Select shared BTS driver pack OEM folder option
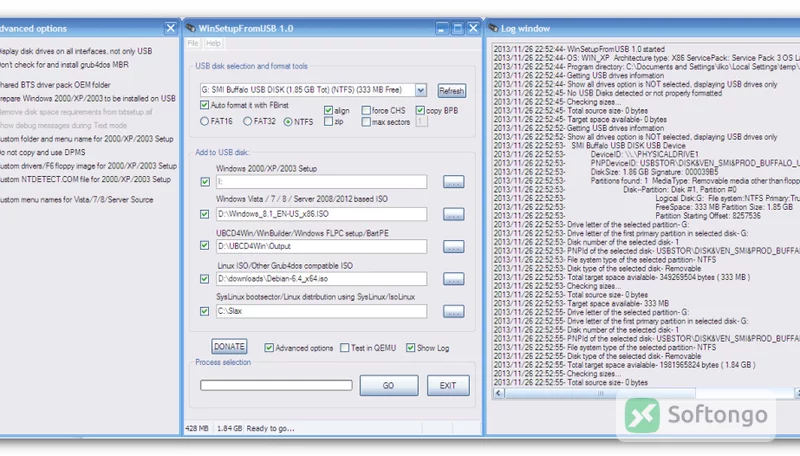This screenshot has height=456, width=800. tap(55, 85)
